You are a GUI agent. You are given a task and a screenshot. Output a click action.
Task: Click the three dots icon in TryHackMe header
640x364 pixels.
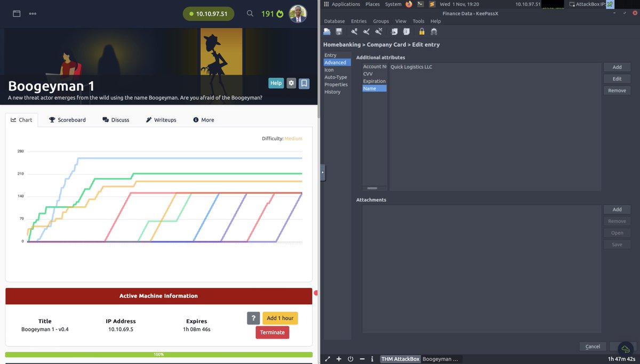[x=33, y=13]
